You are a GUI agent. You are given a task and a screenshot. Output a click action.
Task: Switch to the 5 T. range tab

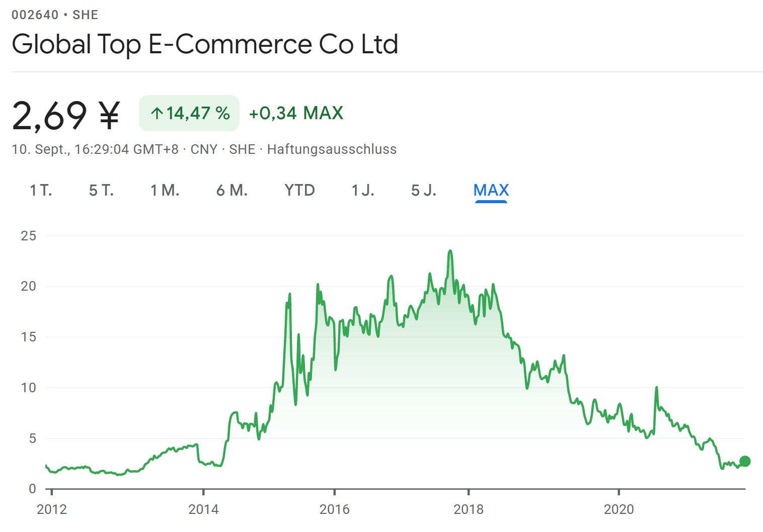101,191
